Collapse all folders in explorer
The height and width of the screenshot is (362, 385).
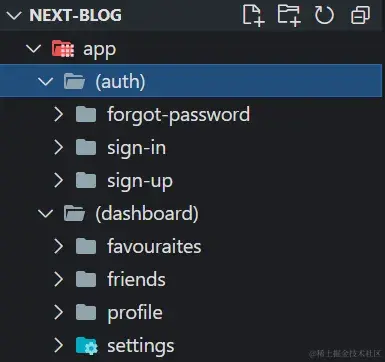point(361,15)
